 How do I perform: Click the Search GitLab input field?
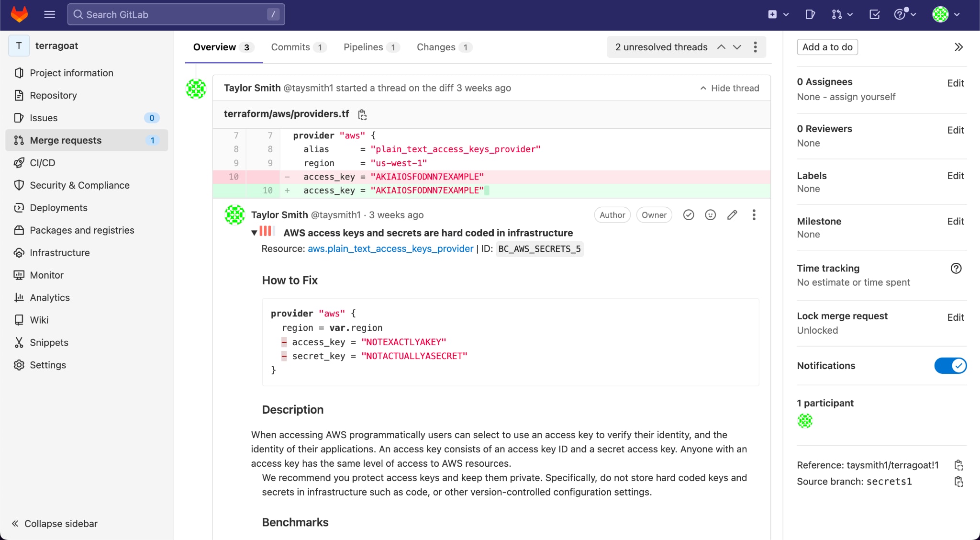click(x=176, y=14)
